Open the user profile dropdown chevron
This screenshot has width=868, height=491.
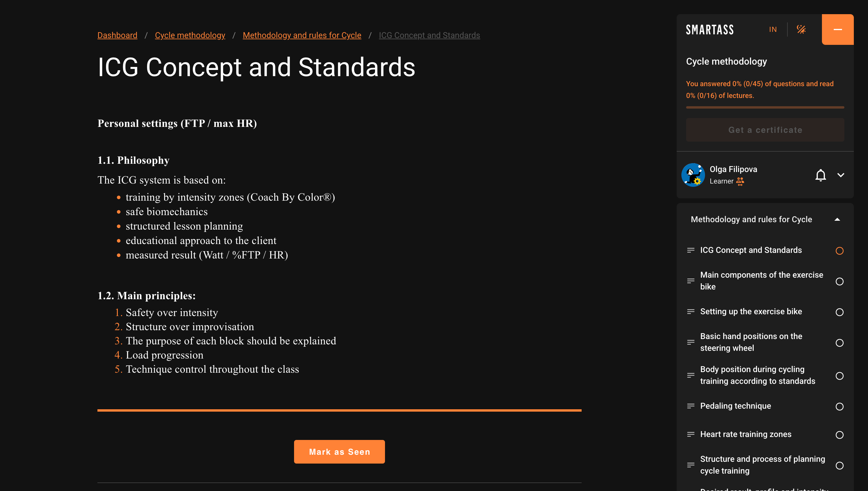point(841,175)
